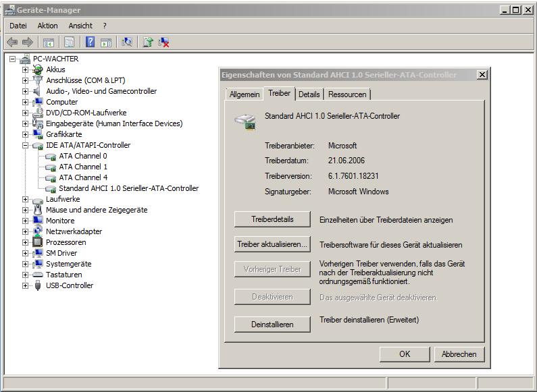Scan for hardware changes via magnifier icon
Screen dimensions: 537x392
pyautogui.click(x=127, y=42)
